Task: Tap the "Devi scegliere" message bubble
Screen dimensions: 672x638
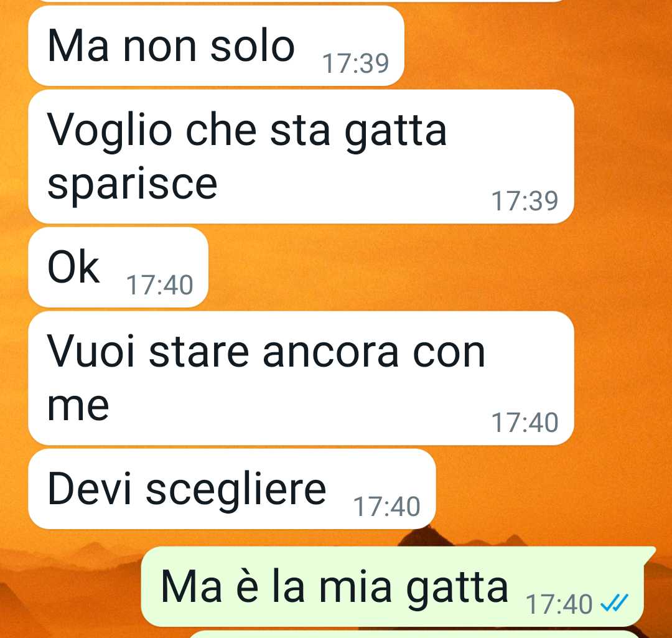Action: [x=232, y=489]
